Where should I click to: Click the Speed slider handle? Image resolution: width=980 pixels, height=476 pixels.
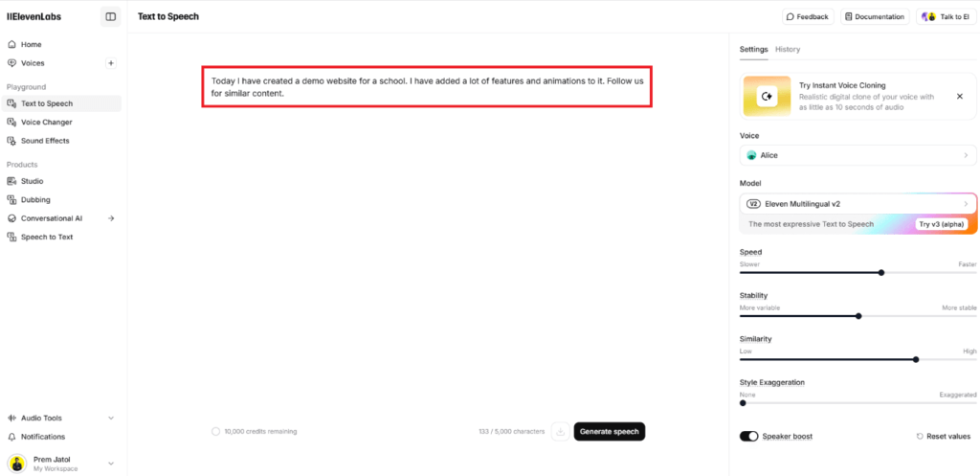pos(881,273)
